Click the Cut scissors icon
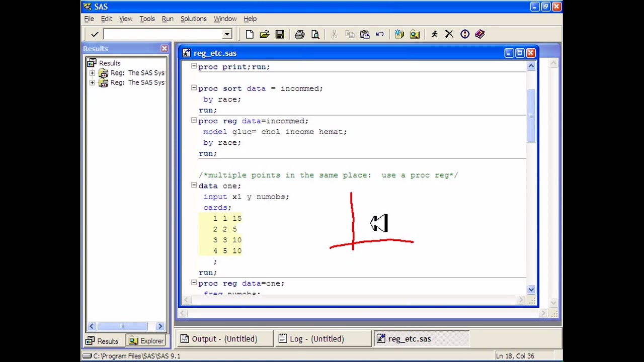This screenshot has width=644, height=362. 335,34
